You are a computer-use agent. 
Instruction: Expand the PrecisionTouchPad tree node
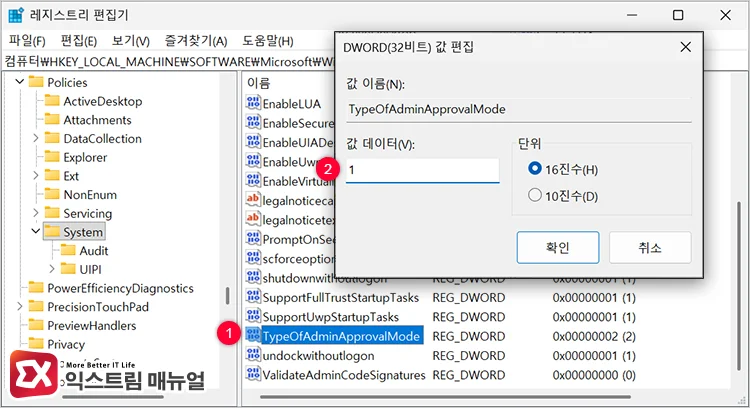pyautogui.click(x=20, y=306)
